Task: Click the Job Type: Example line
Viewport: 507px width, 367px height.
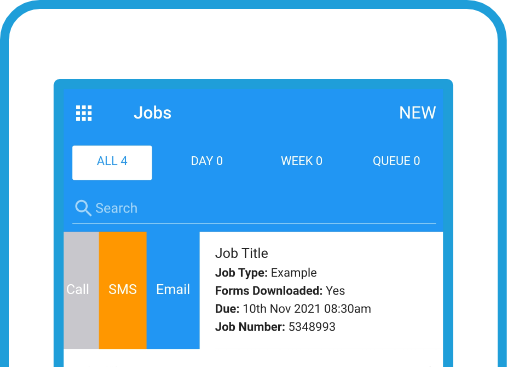Action: 266,273
